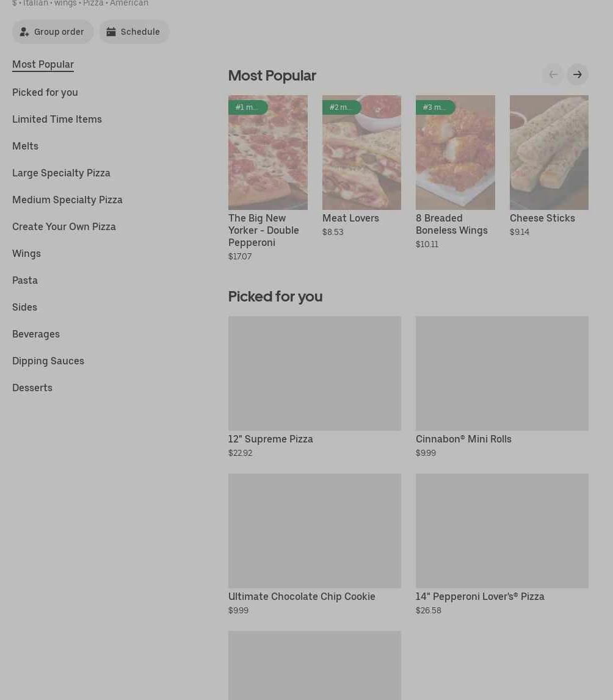The height and width of the screenshot is (700, 613).
Task: Jump to Sides category
Action: pos(24,307)
